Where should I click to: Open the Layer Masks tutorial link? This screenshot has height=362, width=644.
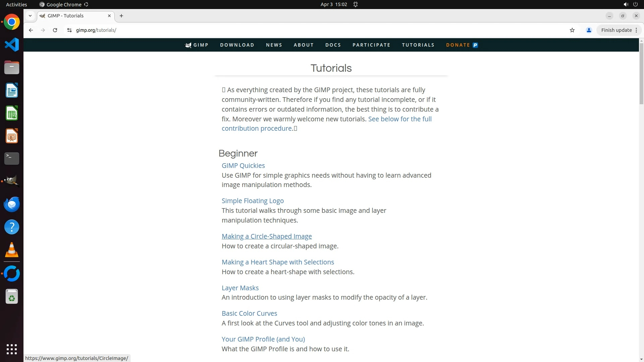click(240, 288)
